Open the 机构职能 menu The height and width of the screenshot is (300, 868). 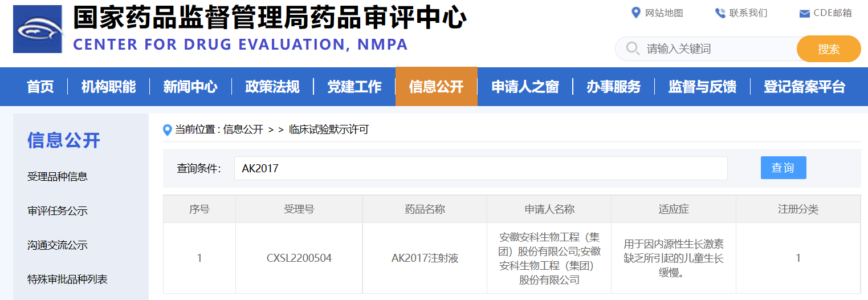[x=108, y=87]
